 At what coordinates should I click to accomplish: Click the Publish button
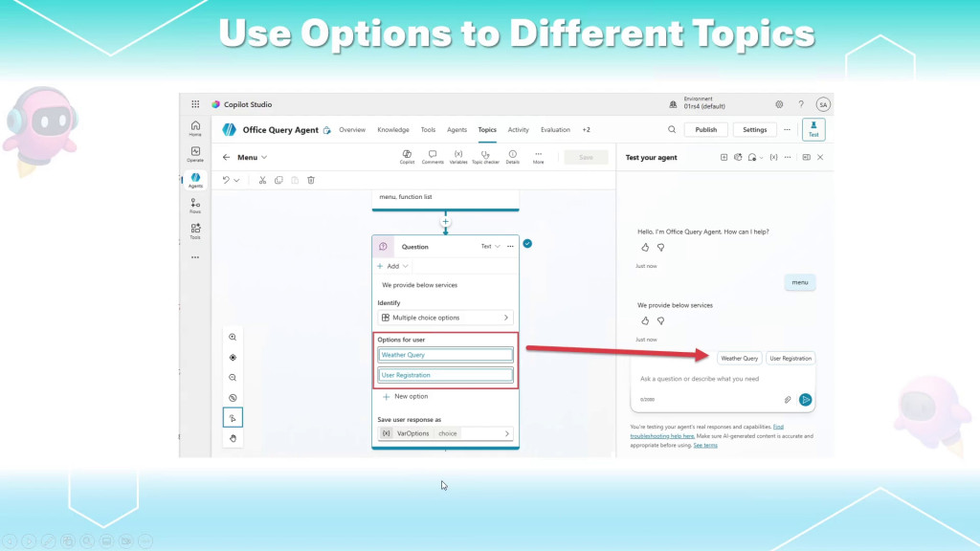[705, 130]
